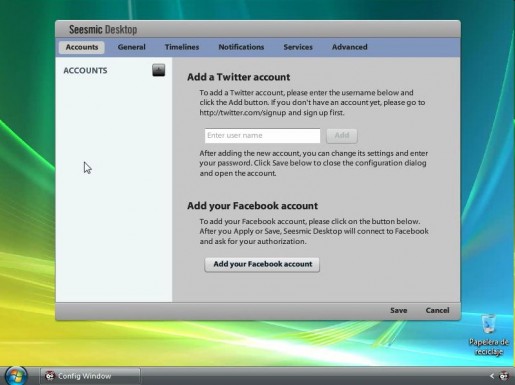The image size is (515, 385).
Task: Click the Seesmic system tray icon
Action: [x=504, y=376]
